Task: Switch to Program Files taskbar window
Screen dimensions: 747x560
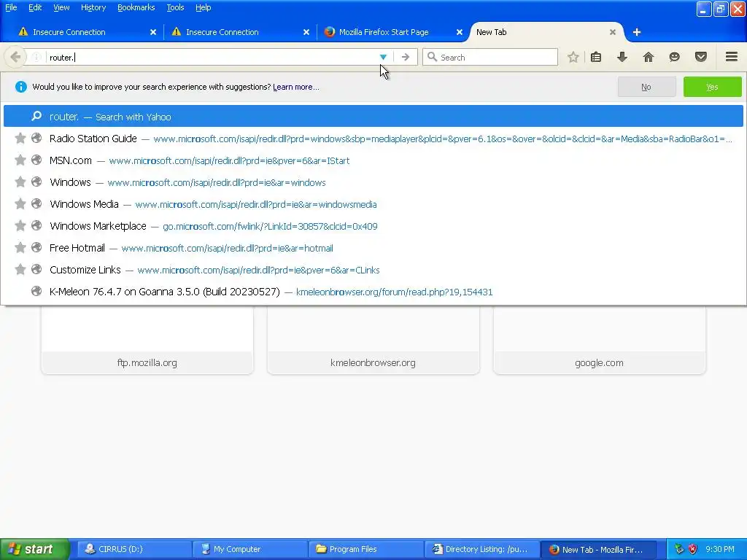Action: point(366,550)
